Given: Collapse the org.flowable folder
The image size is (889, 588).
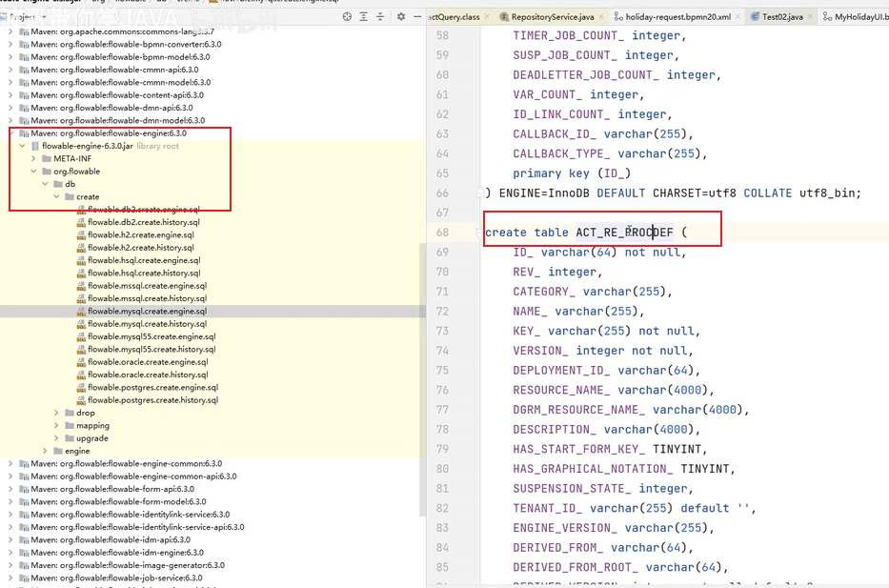Looking at the screenshot, I should pyautogui.click(x=33, y=172).
